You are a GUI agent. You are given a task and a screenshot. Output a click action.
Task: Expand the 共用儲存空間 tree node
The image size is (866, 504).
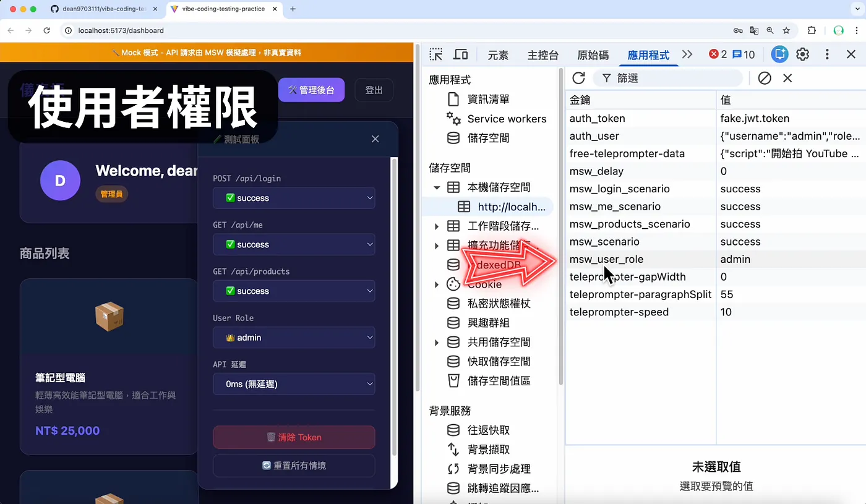pyautogui.click(x=437, y=342)
